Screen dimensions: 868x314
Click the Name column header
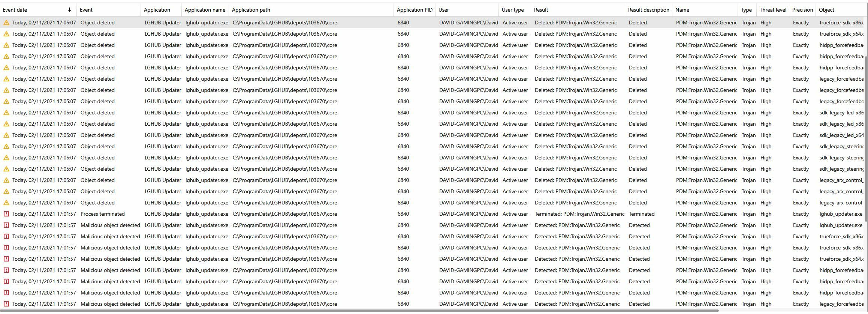pos(705,10)
